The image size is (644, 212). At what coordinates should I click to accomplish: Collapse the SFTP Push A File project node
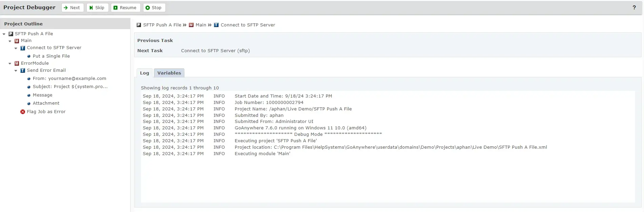[4, 34]
